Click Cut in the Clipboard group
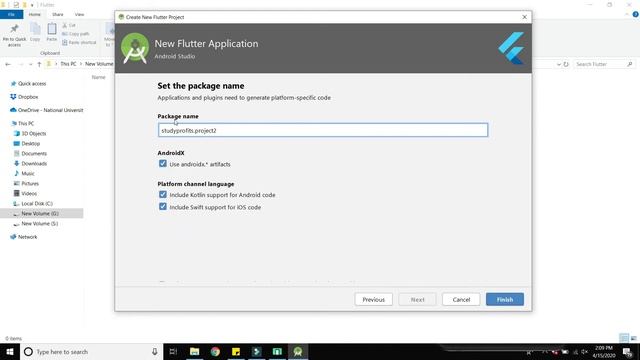Screen dimensions: 640x360 click(69, 25)
